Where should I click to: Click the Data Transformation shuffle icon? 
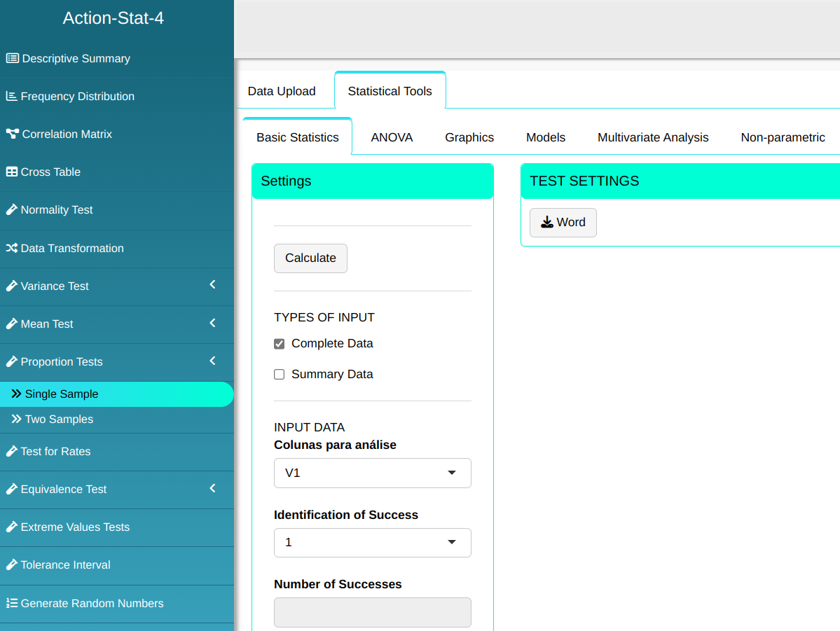pyautogui.click(x=11, y=249)
